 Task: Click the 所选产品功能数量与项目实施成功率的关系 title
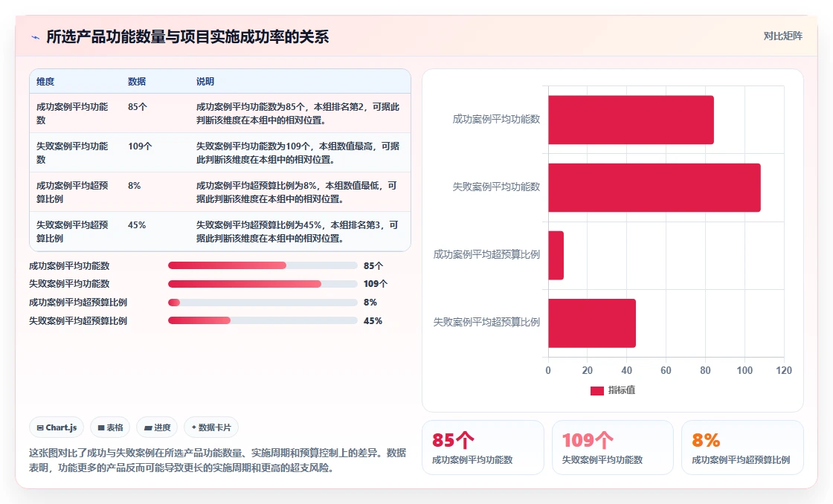pos(187,36)
